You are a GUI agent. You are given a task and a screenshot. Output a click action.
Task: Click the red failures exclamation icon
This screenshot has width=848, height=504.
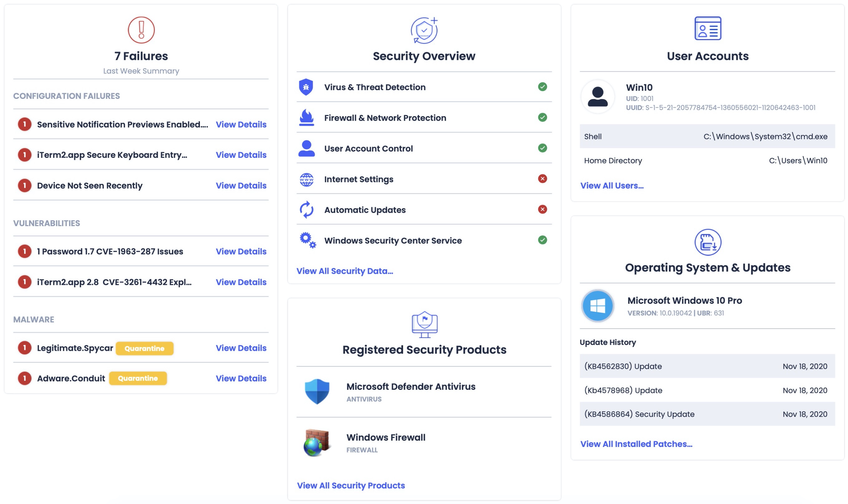(x=141, y=30)
